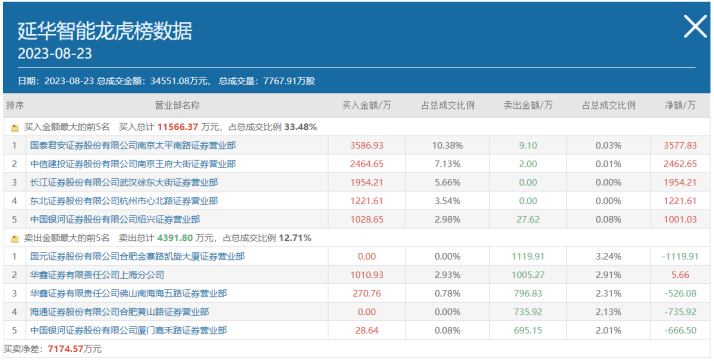Image resolution: width=714 pixels, height=361 pixels.
Task: Open 华鑫证券佛山南海海五路证券营业部 link
Action: tap(128, 294)
